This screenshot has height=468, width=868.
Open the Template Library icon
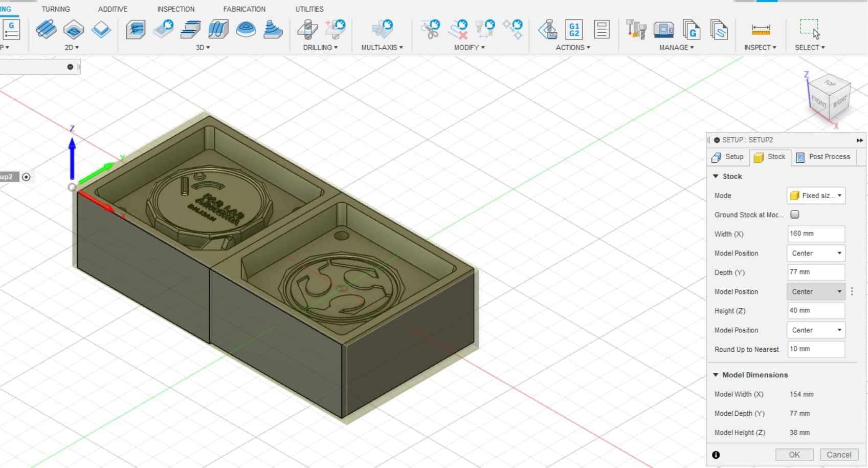(719, 29)
